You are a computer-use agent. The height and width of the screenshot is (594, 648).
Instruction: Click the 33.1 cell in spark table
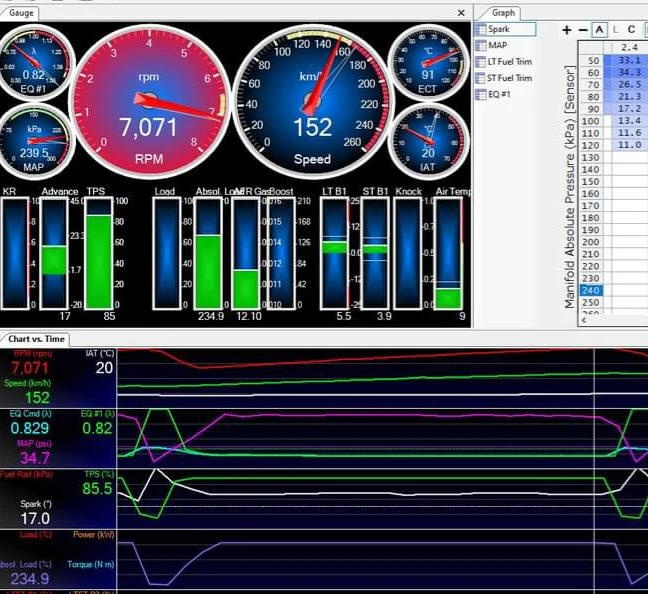(629, 60)
